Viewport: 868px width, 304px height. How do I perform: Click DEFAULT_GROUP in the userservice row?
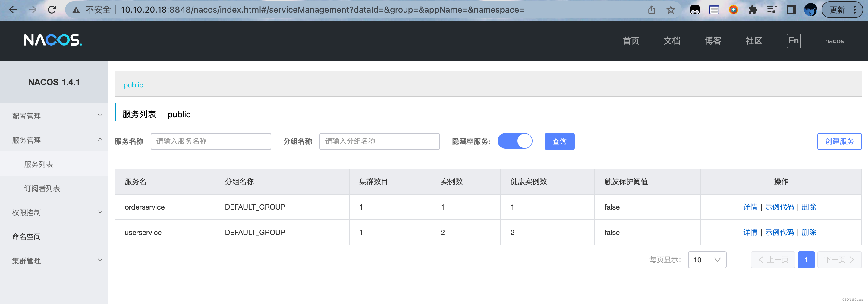pyautogui.click(x=255, y=232)
